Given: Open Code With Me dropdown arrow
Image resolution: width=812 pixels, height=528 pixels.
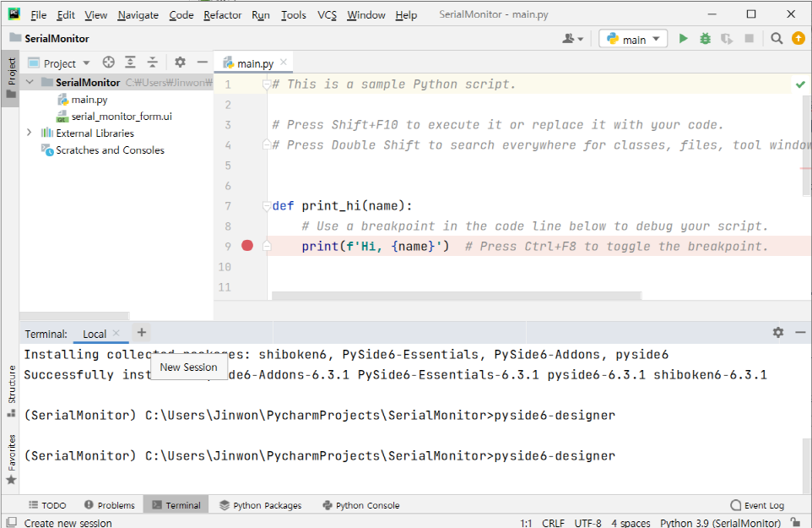Looking at the screenshot, I should (581, 39).
